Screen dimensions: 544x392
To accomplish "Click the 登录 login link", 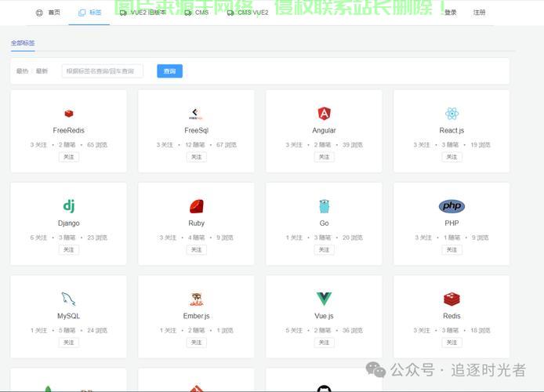I will coord(451,13).
